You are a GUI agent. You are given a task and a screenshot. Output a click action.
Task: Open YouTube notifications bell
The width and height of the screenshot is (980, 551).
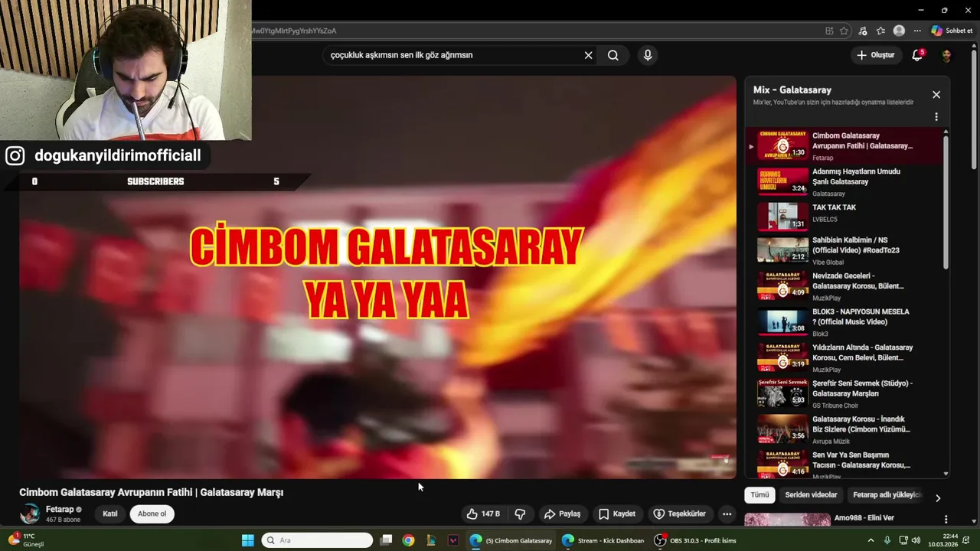click(x=917, y=55)
